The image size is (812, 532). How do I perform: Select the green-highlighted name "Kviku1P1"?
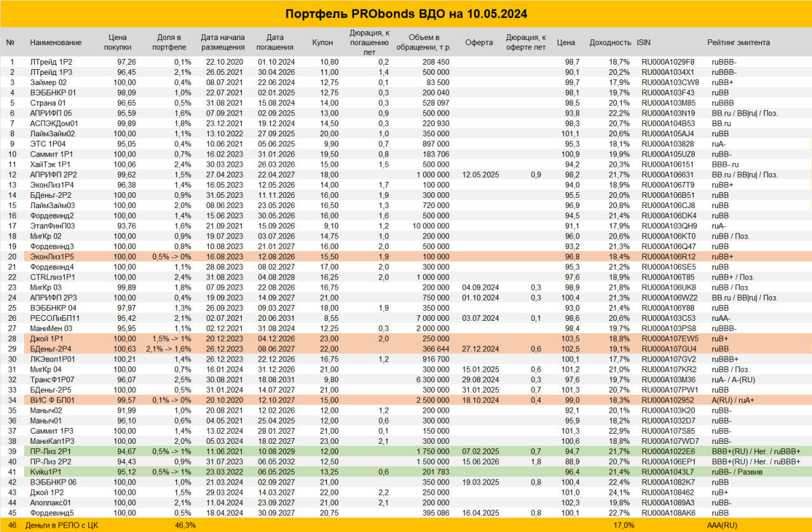click(47, 471)
